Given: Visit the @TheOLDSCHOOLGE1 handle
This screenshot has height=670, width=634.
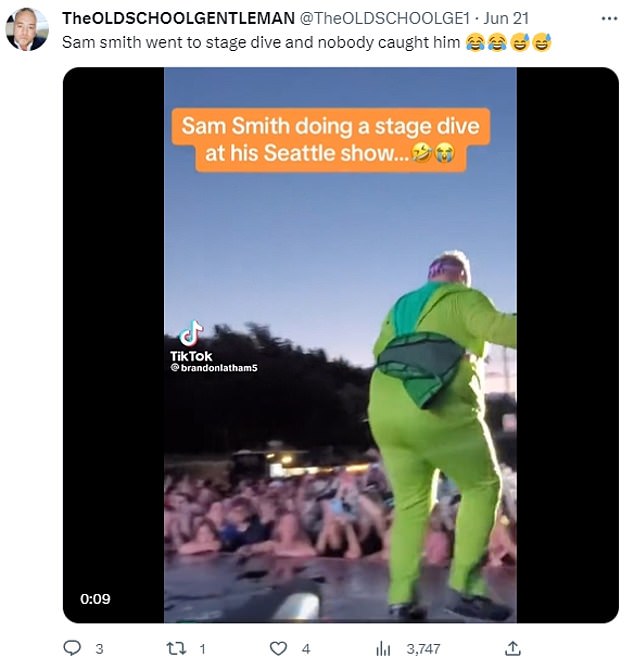Looking at the screenshot, I should (x=384, y=18).
